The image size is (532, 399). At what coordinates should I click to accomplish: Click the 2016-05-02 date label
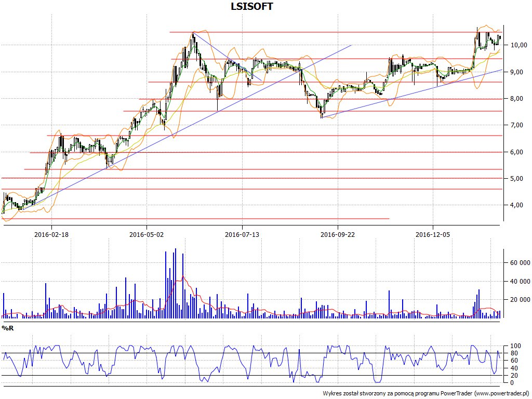(147, 234)
